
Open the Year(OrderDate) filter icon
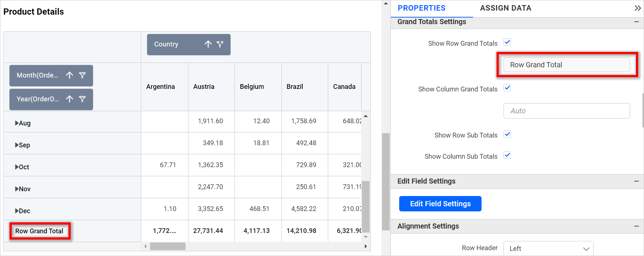tap(82, 99)
